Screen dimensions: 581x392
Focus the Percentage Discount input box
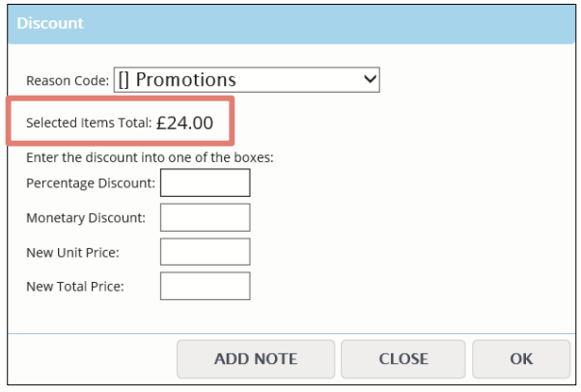(x=206, y=182)
